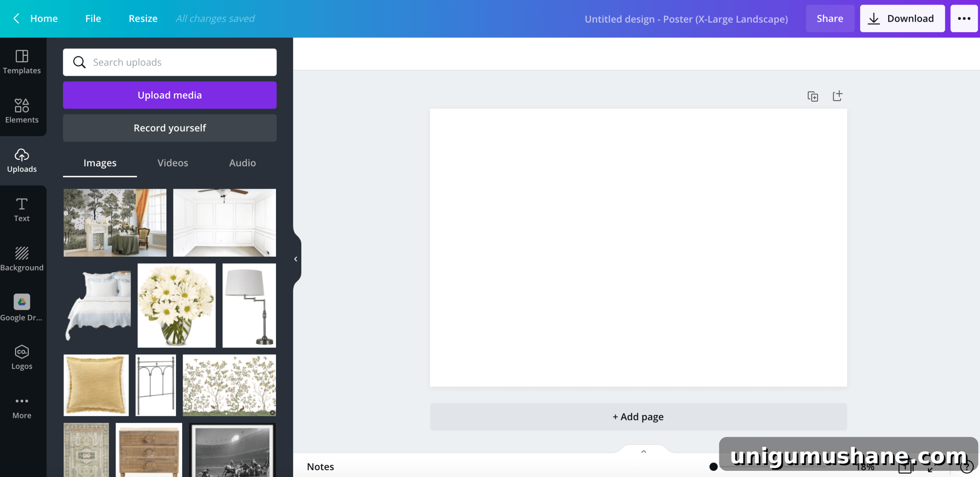Click the Share button
The image size is (980, 477).
(x=830, y=18)
